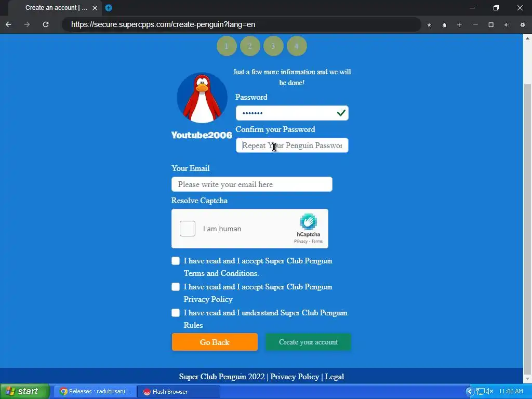This screenshot has width=532, height=399.
Task: Open a new tab with the blue plus icon
Action: (x=109, y=8)
